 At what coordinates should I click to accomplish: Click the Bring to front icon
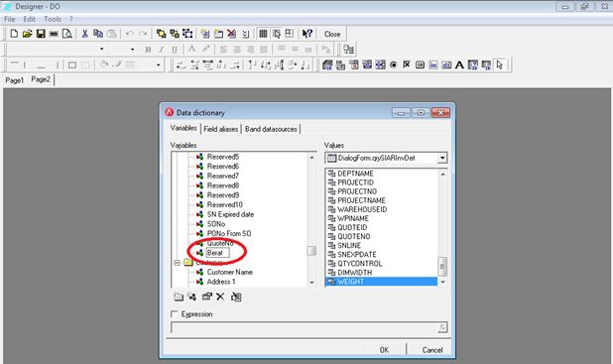coord(161,34)
